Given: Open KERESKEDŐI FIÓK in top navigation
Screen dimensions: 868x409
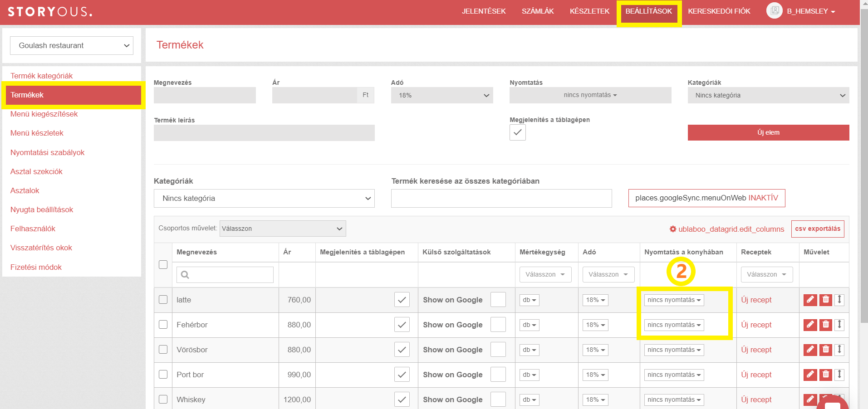Looking at the screenshot, I should pyautogui.click(x=719, y=11).
